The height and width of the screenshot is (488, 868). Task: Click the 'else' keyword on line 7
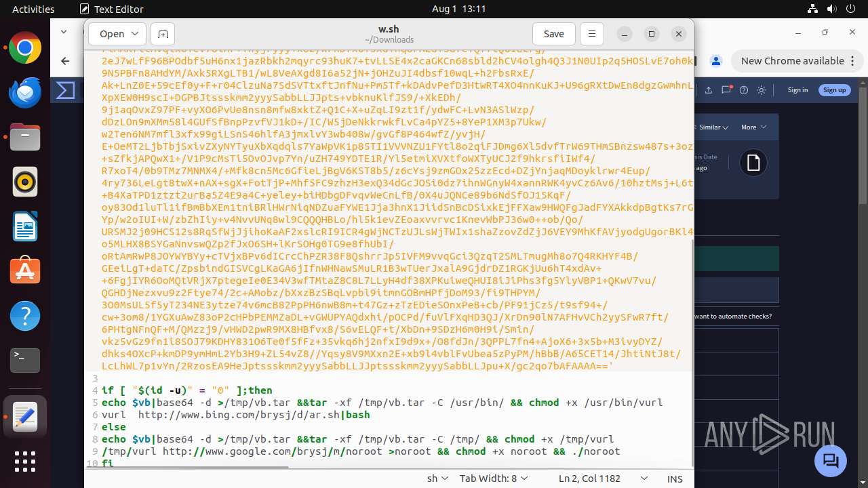tap(113, 427)
